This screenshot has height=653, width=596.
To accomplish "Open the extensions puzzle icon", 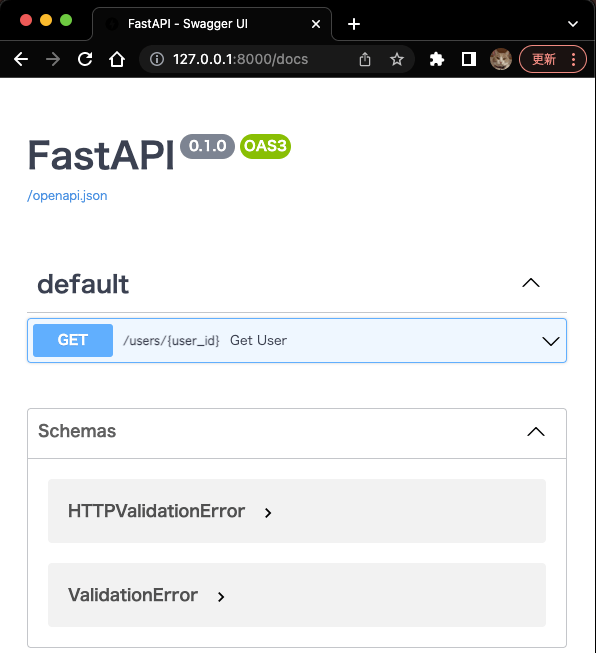I will coord(436,59).
